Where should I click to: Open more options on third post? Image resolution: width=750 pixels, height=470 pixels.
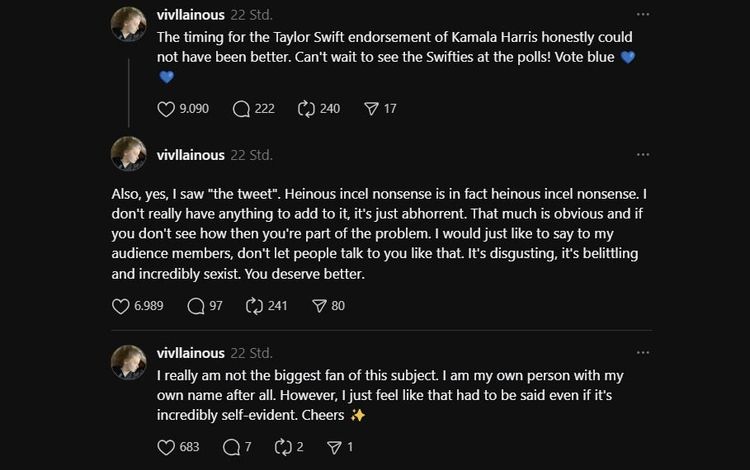point(643,352)
